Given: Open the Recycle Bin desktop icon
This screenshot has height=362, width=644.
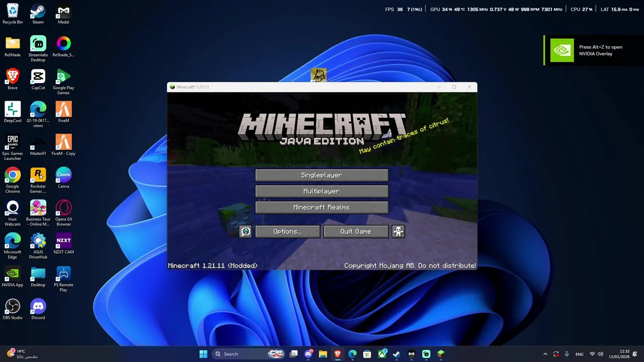Looking at the screenshot, I should pos(13,14).
